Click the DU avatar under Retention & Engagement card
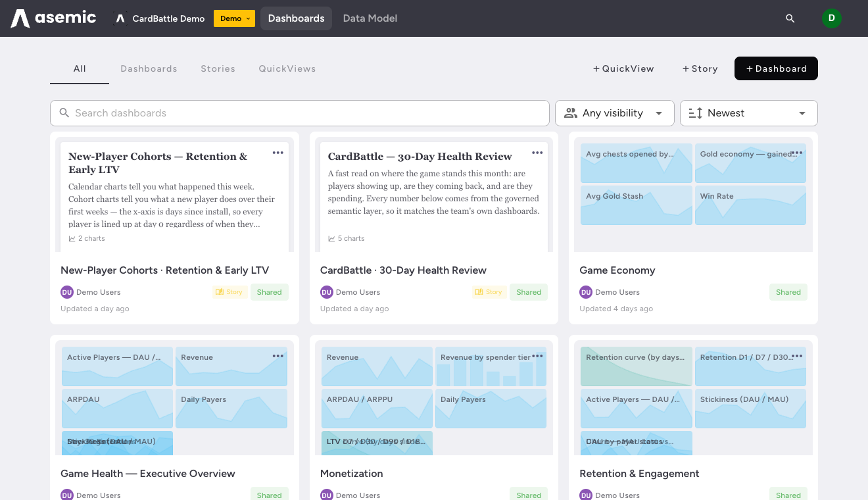 [x=585, y=495]
